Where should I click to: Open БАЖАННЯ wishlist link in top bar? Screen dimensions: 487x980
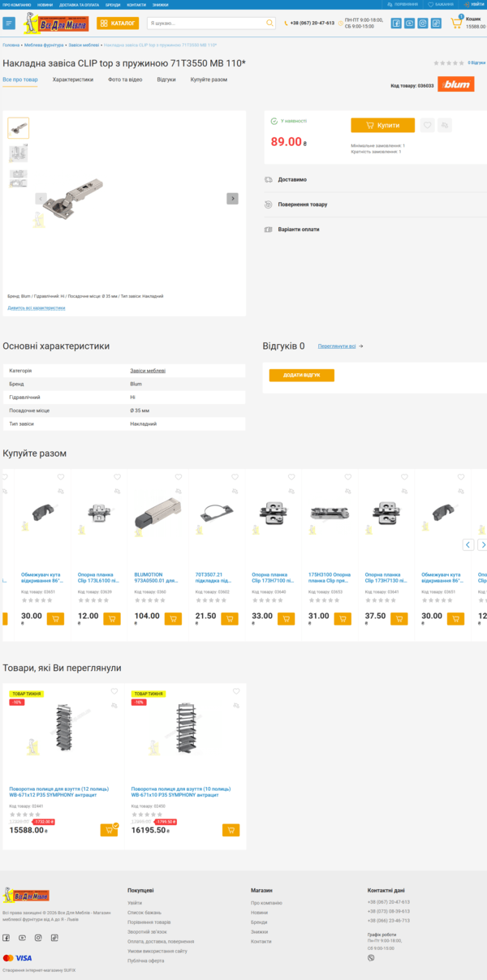pos(441,4)
